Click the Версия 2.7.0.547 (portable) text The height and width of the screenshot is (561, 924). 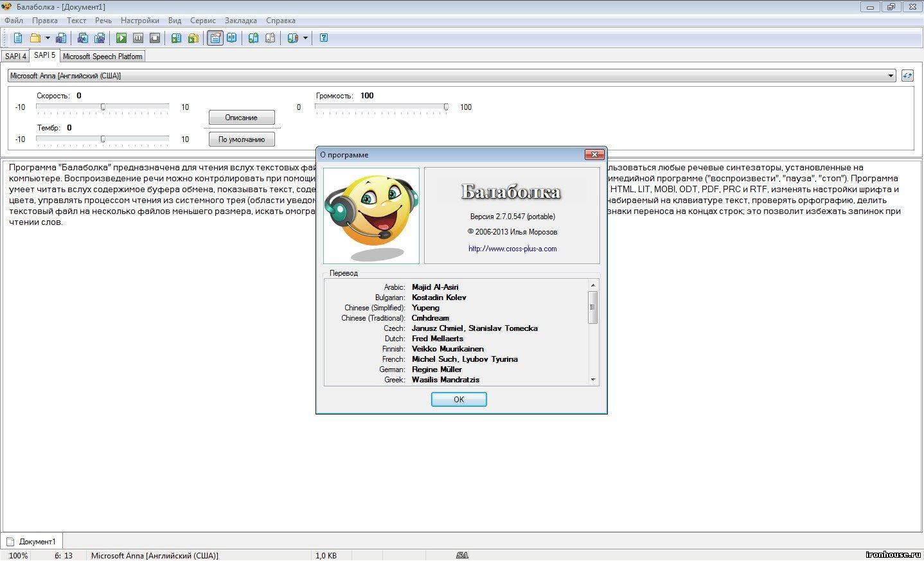coord(512,217)
